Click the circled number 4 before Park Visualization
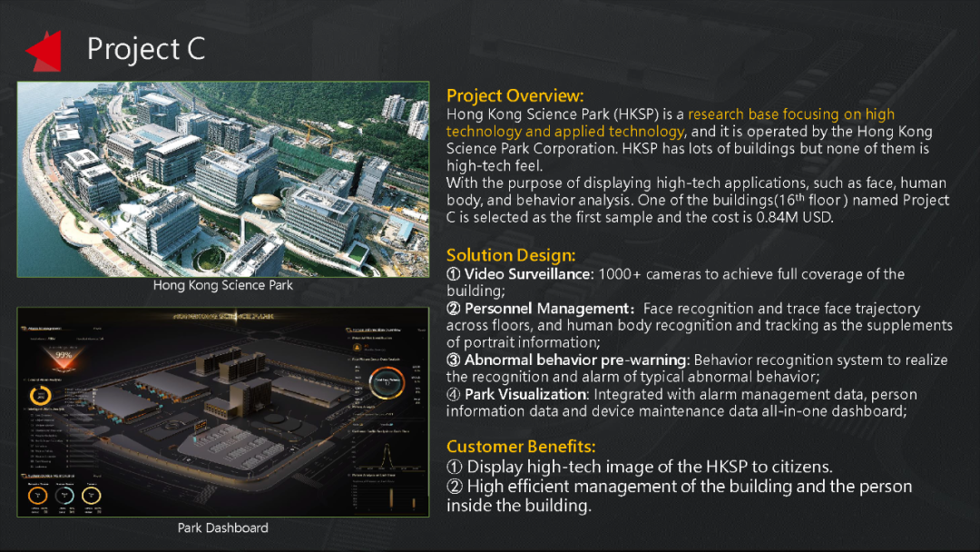 pyautogui.click(x=454, y=394)
